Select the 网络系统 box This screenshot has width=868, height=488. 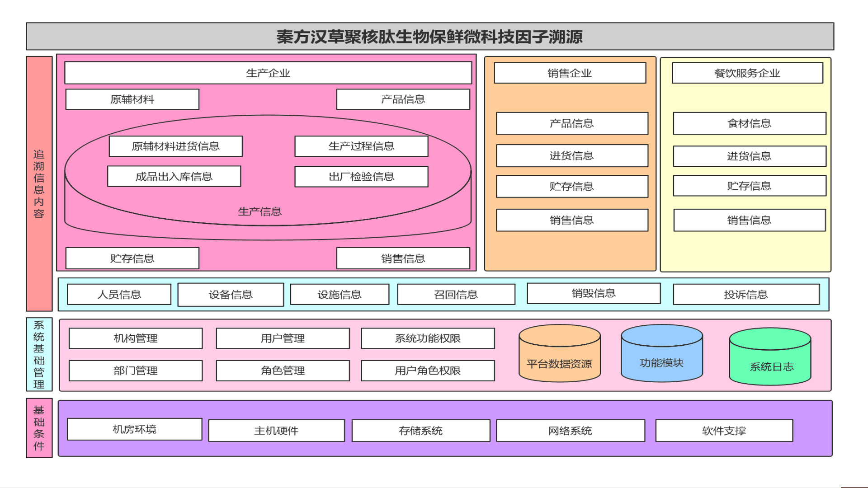571,431
